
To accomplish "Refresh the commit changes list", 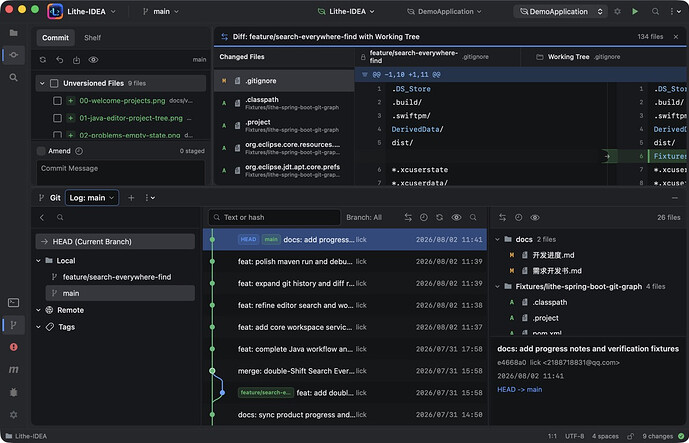I will 43,60.
